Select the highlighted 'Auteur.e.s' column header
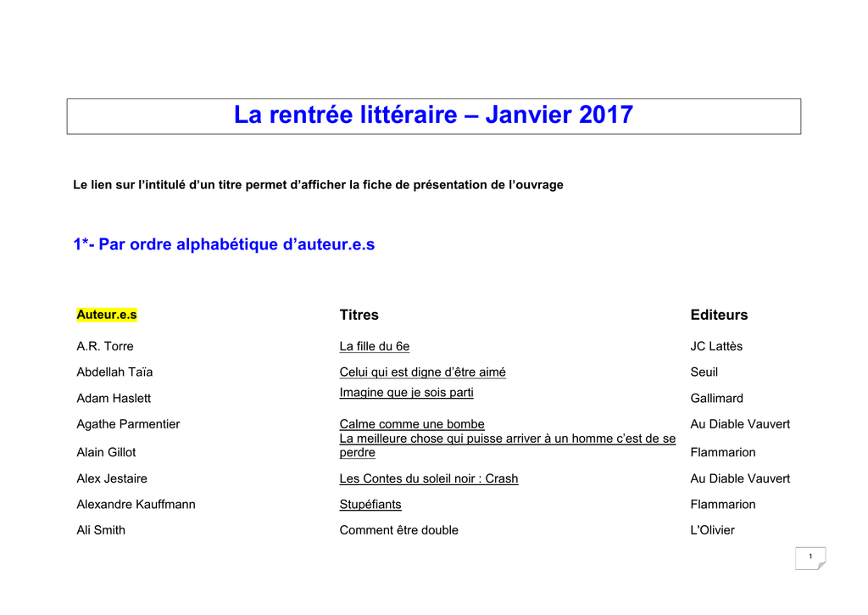This screenshot has width=868, height=615. pyautogui.click(x=106, y=315)
